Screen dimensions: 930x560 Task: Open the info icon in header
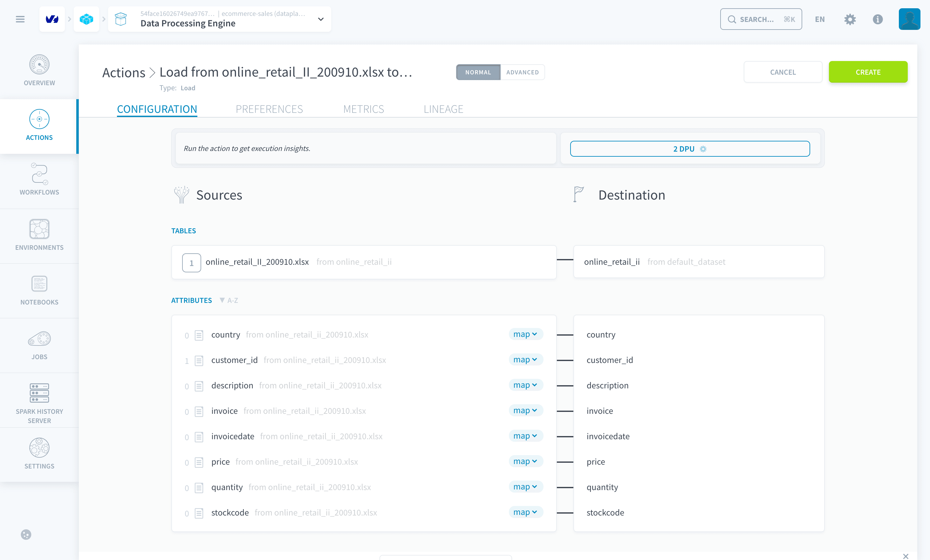tap(878, 19)
